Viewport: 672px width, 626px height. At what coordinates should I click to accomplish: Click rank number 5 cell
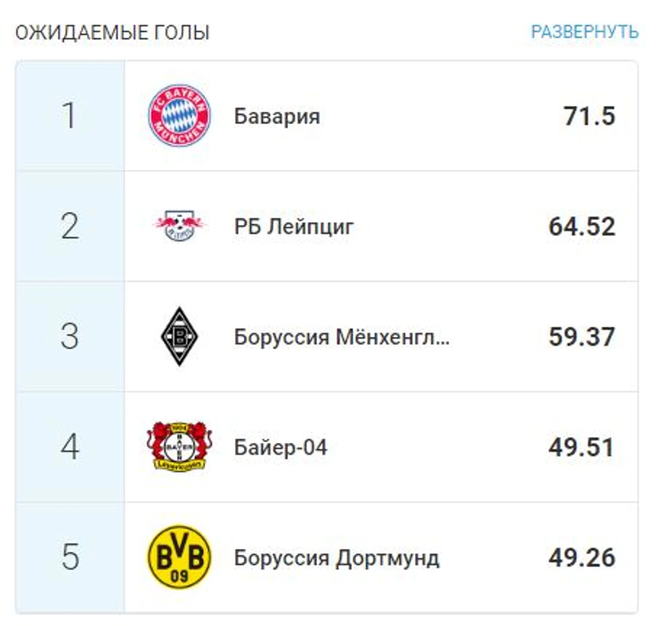point(70,557)
